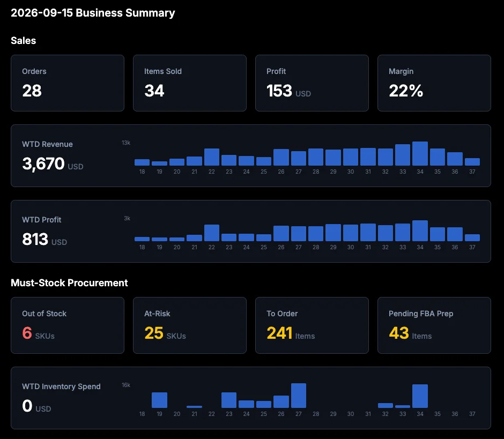Click the Must-Stock Procurement heading
504x439 pixels.
69,283
